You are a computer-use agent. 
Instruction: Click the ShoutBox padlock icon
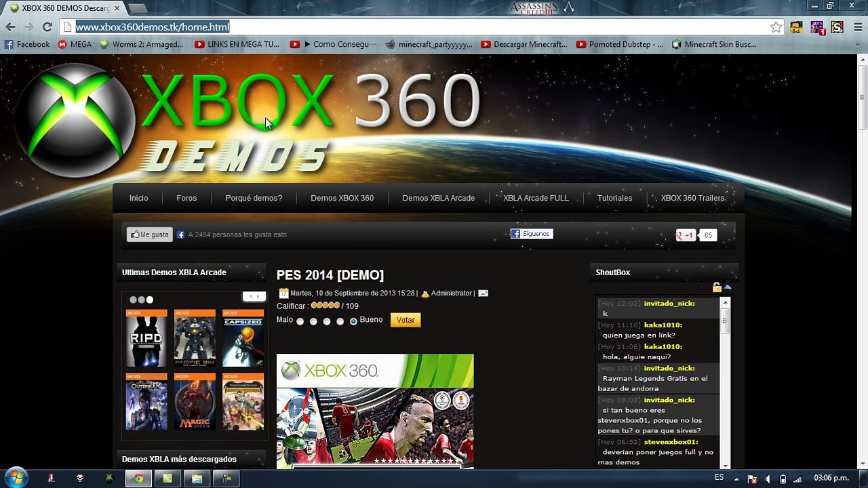(x=717, y=287)
